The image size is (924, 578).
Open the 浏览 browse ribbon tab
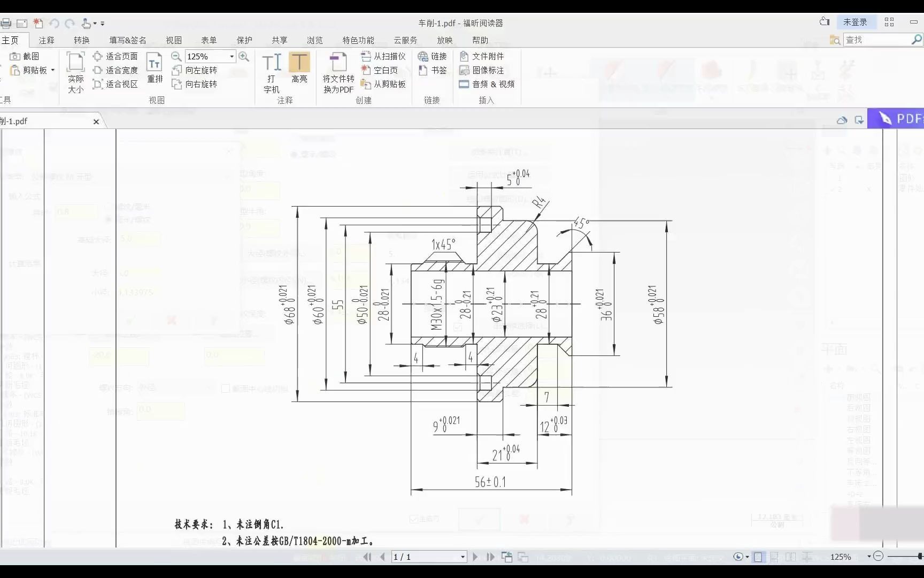pos(315,40)
